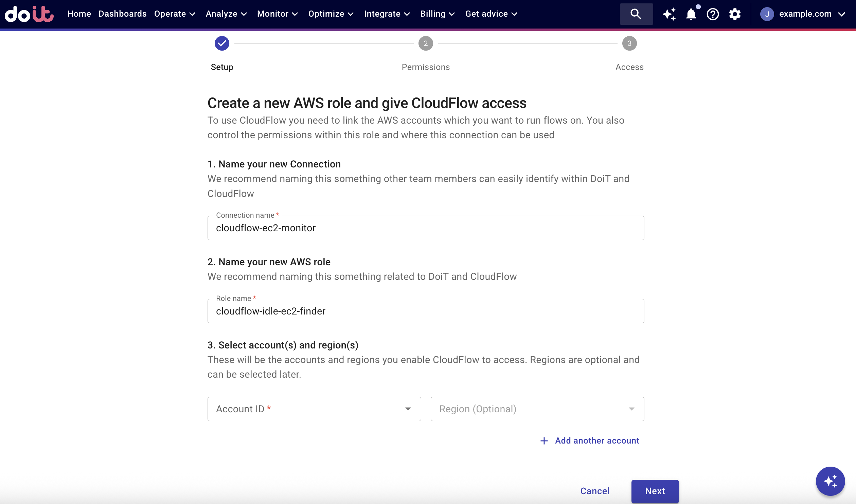Open the Dashboards menu
Screen dimensions: 856x504
(x=122, y=14)
